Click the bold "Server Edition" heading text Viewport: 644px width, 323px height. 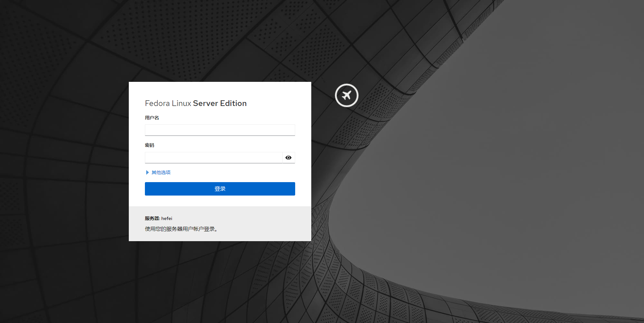[x=220, y=103]
